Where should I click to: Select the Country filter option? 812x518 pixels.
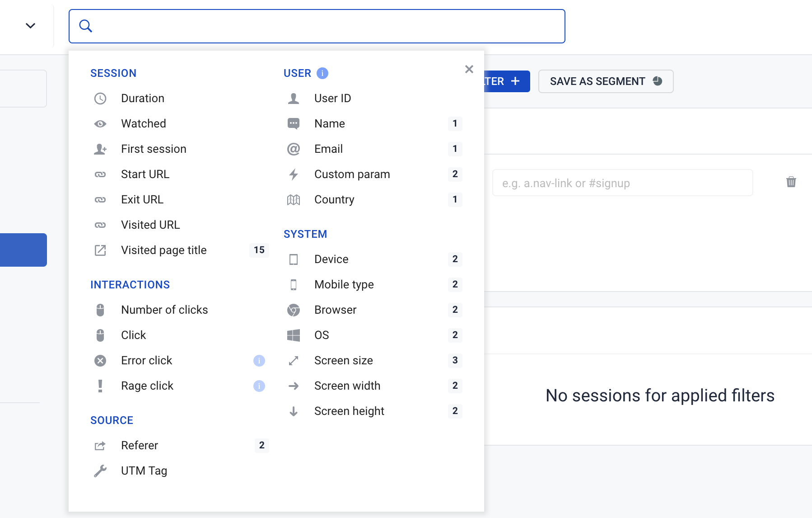point(334,200)
